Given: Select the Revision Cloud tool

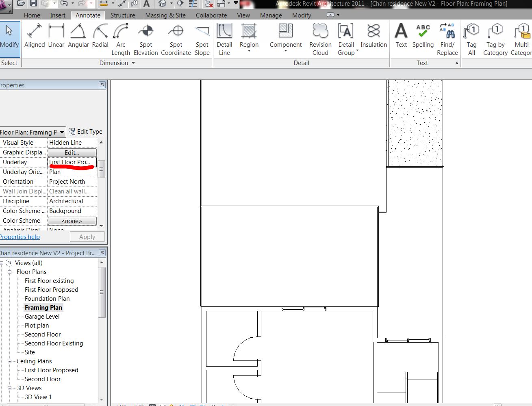Looking at the screenshot, I should (x=320, y=40).
